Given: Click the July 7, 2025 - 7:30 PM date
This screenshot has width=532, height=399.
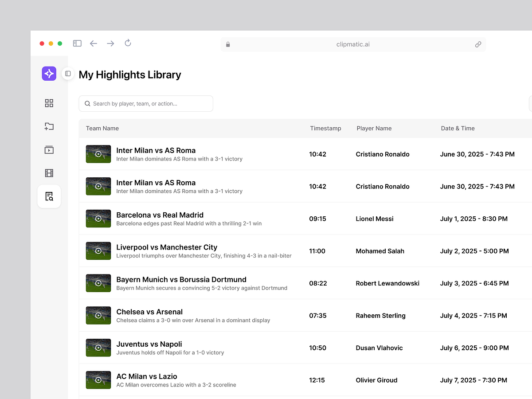Looking at the screenshot, I should (474, 380).
